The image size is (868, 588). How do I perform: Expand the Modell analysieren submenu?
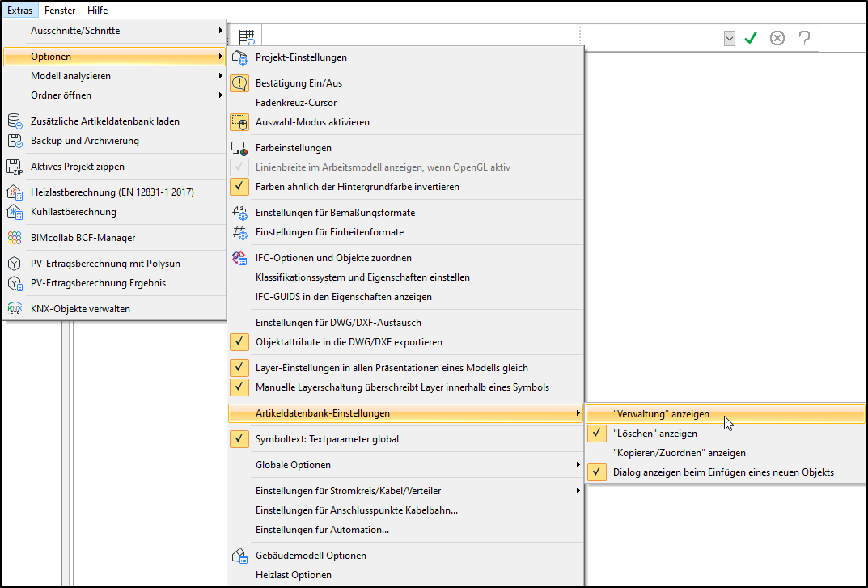115,76
